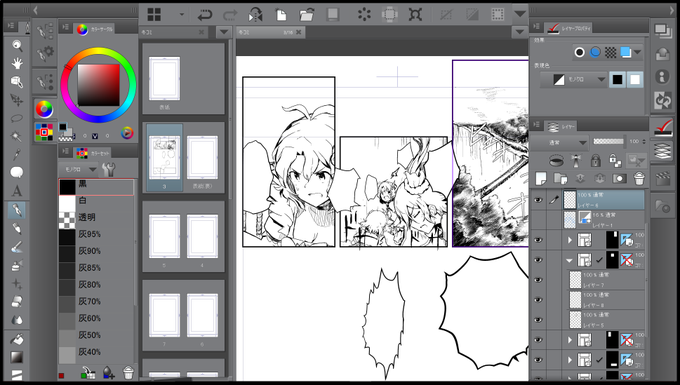Select the Fill bucket tool
This screenshot has height=385, width=680.
(17, 339)
